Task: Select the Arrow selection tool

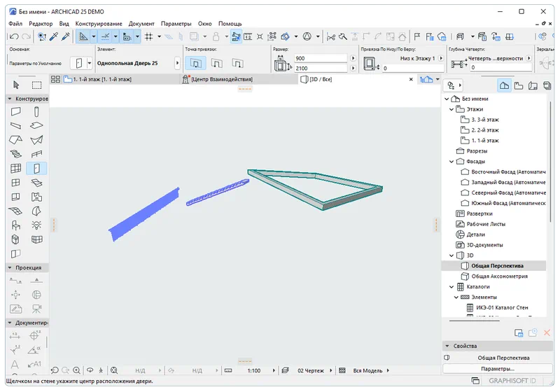Action: click(x=15, y=85)
